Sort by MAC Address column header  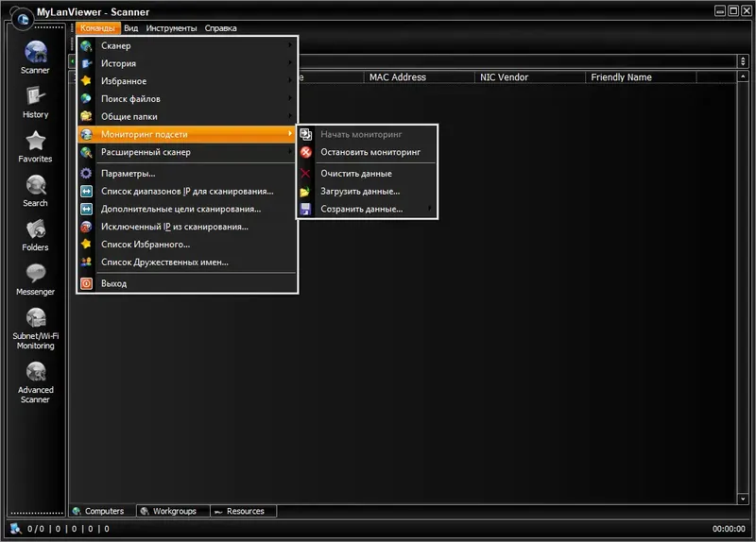point(419,77)
